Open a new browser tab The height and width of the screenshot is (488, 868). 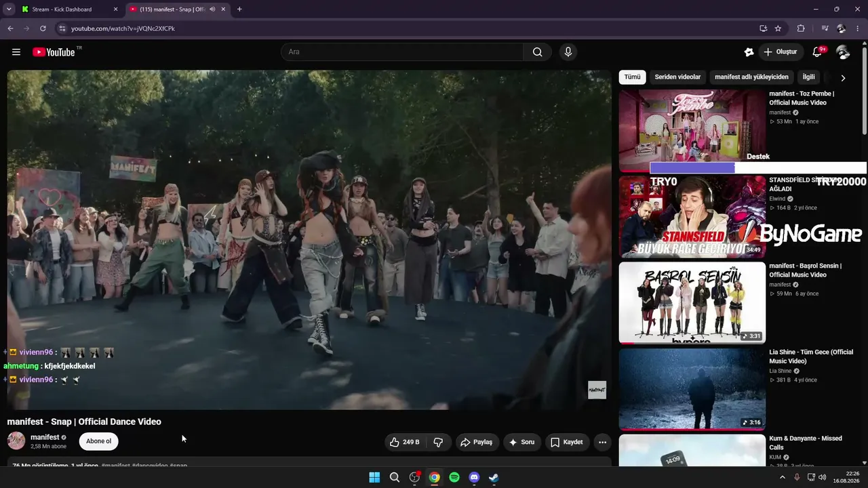[239, 9]
